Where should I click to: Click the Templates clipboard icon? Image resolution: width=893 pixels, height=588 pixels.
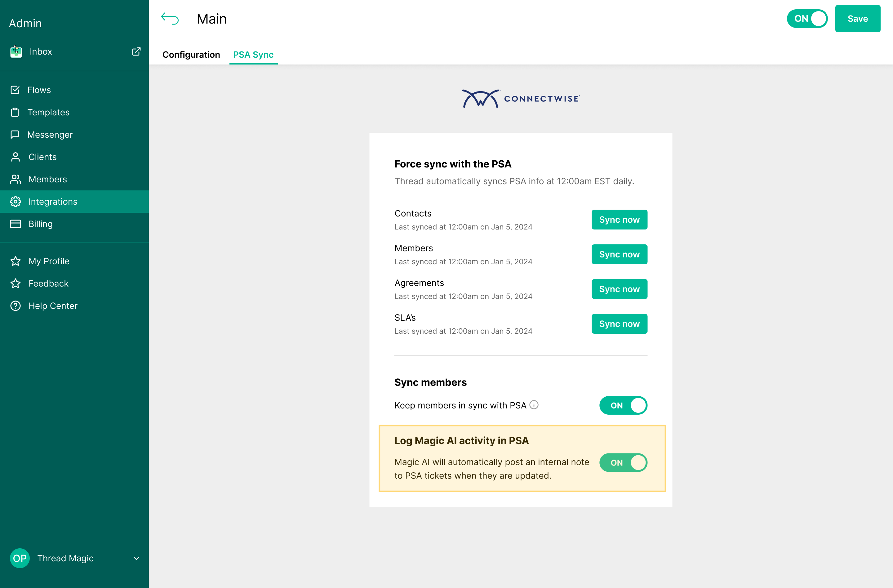pyautogui.click(x=15, y=112)
